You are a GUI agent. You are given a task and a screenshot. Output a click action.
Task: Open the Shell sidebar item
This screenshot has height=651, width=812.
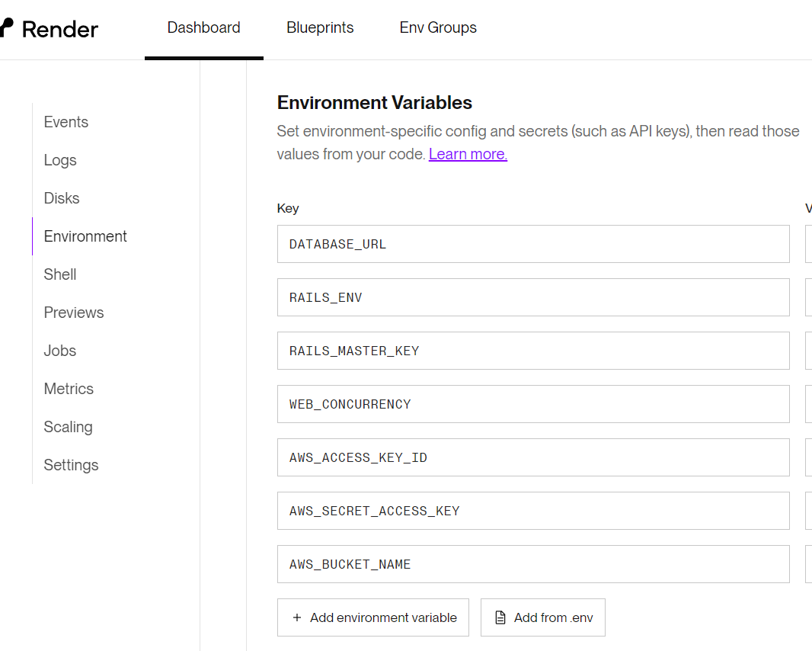coord(60,274)
